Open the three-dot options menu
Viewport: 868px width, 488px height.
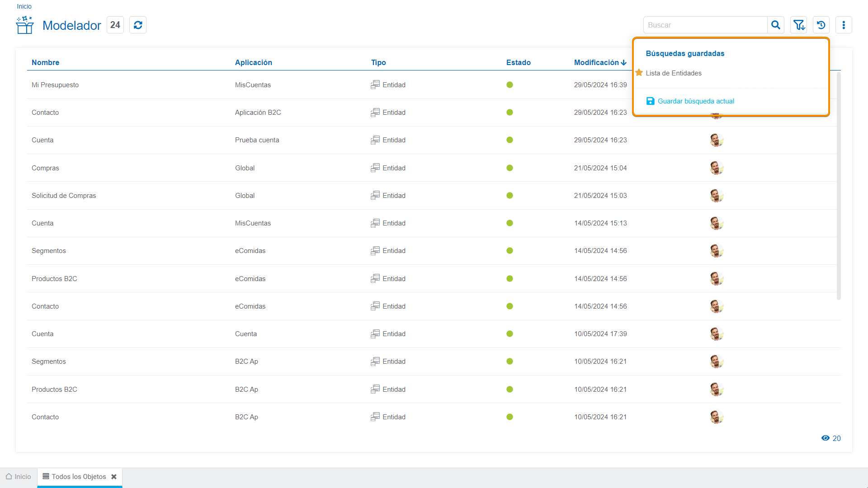click(844, 25)
